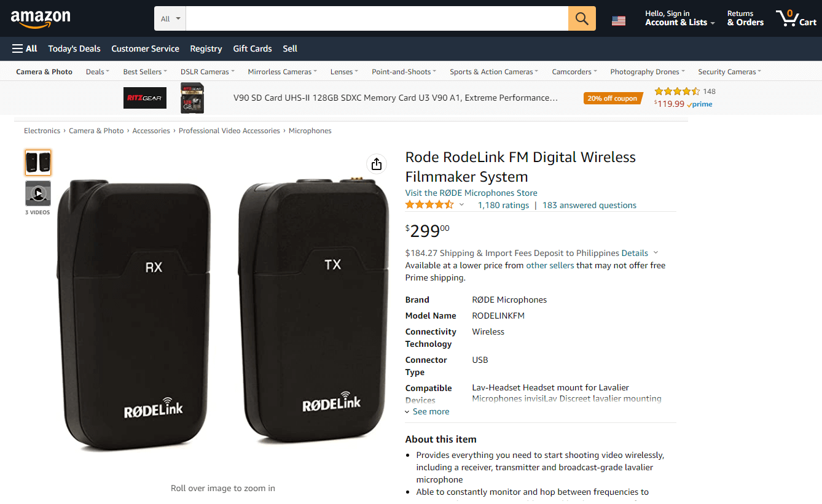822x504 pixels.
Task: Click the orange search magnifier button
Action: coord(582,18)
